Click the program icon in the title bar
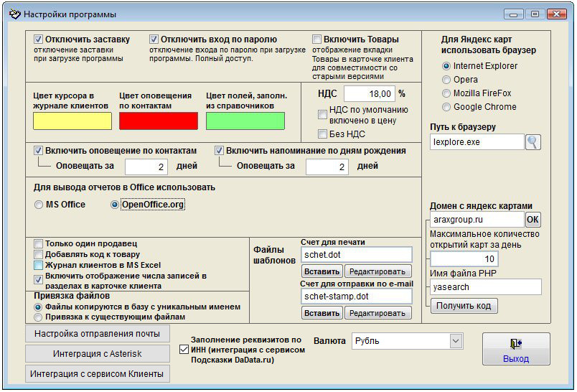This screenshot has width=577, height=392. (15, 14)
